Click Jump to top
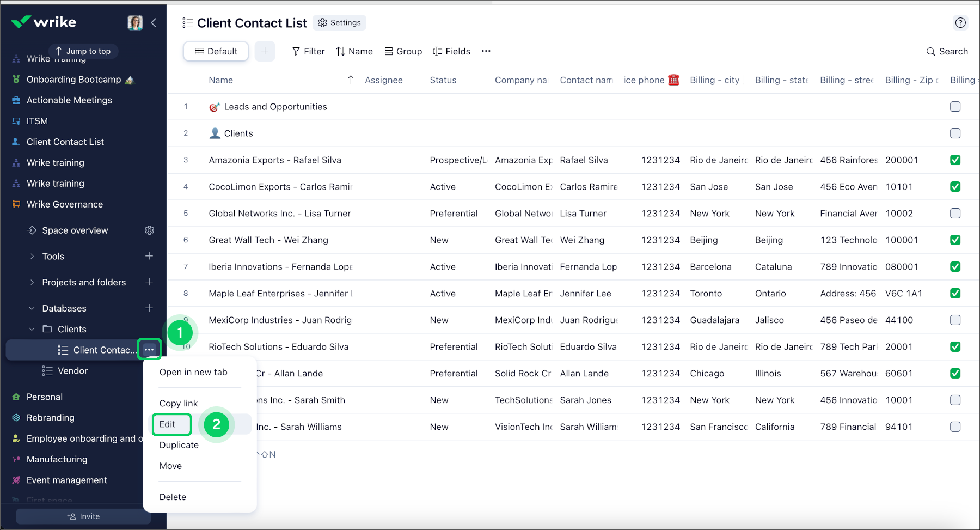The width and height of the screenshot is (980, 530). [83, 51]
